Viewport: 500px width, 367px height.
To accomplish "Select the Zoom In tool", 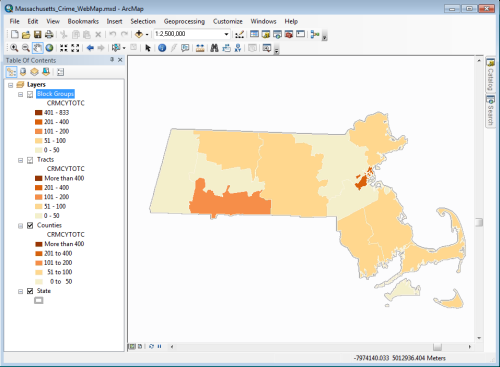I will [14, 48].
